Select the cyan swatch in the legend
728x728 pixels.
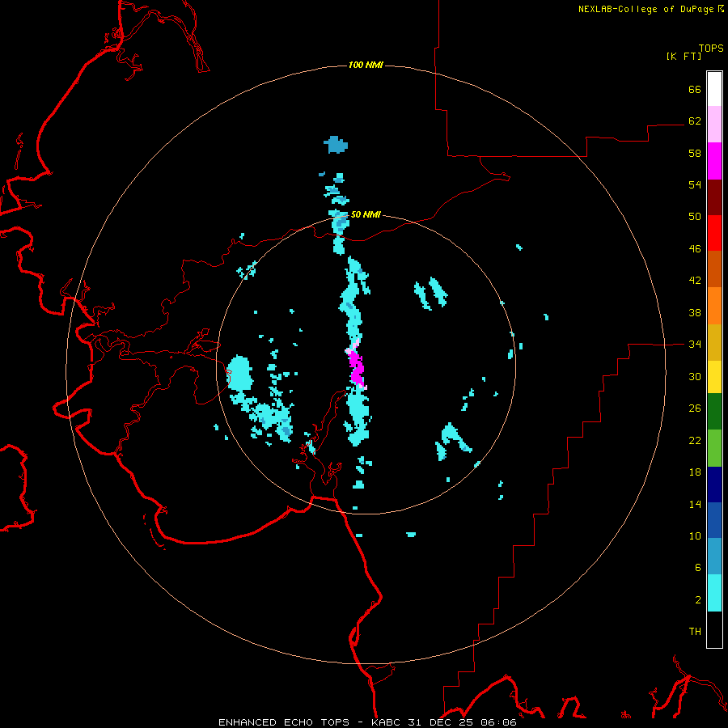pyautogui.click(x=714, y=593)
